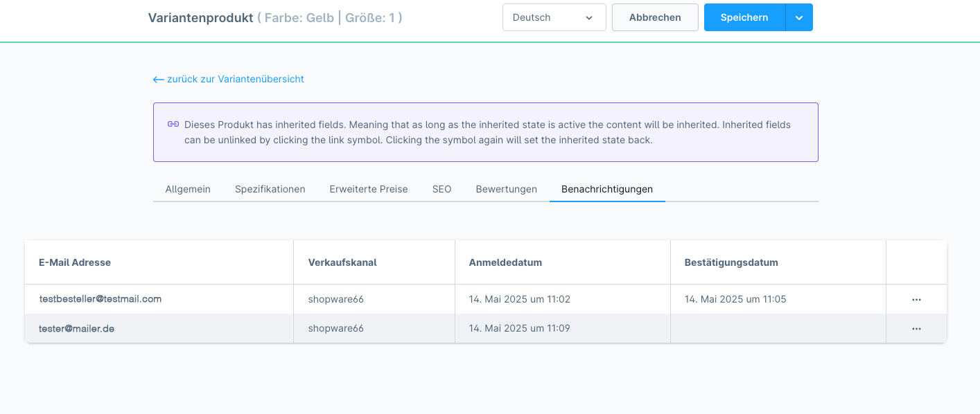Click the Bestätigungsdatum column header

(731, 262)
